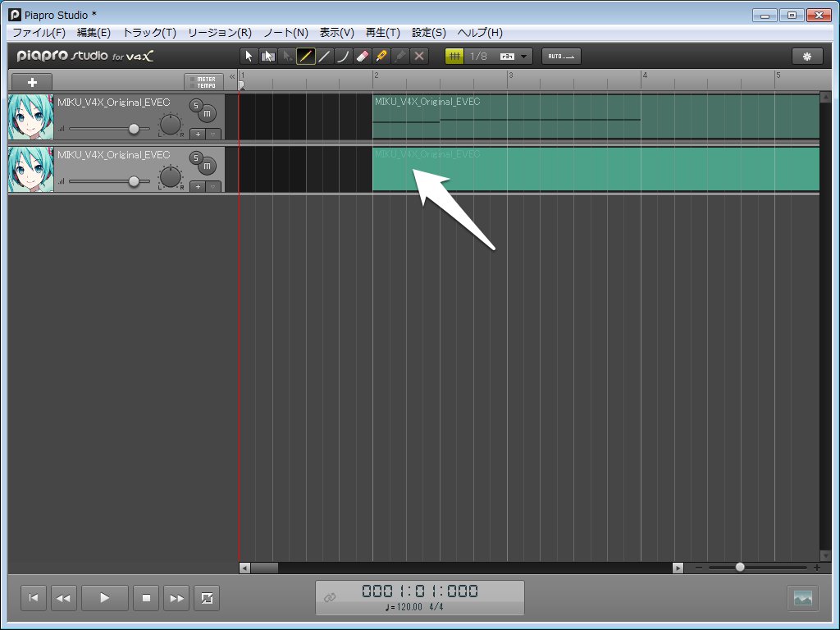840x630 pixels.
Task: Click first track's Miku singer avatar
Action: point(31,117)
